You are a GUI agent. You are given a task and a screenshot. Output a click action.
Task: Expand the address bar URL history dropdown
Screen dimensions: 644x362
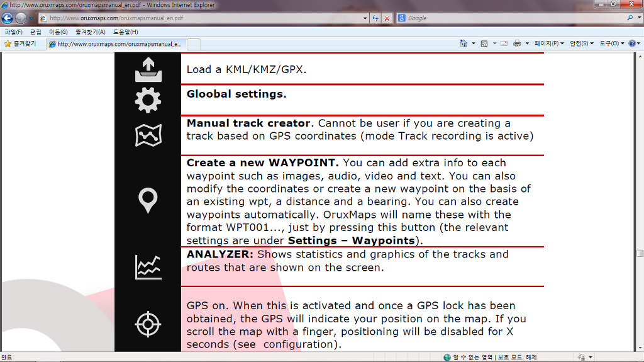click(x=365, y=18)
